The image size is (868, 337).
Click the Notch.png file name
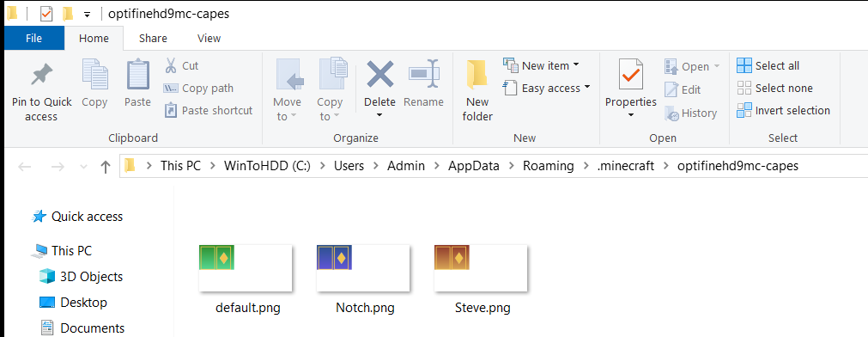tap(365, 308)
